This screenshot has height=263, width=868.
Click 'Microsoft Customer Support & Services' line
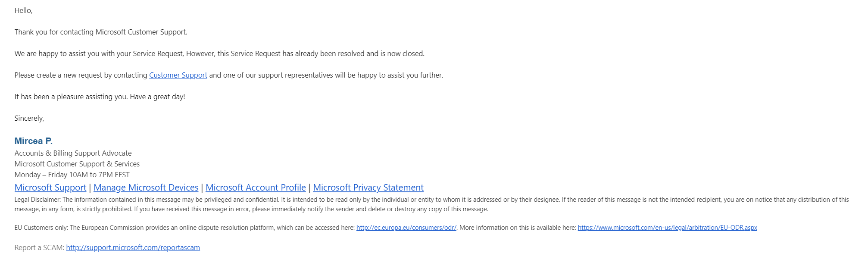pyautogui.click(x=77, y=164)
